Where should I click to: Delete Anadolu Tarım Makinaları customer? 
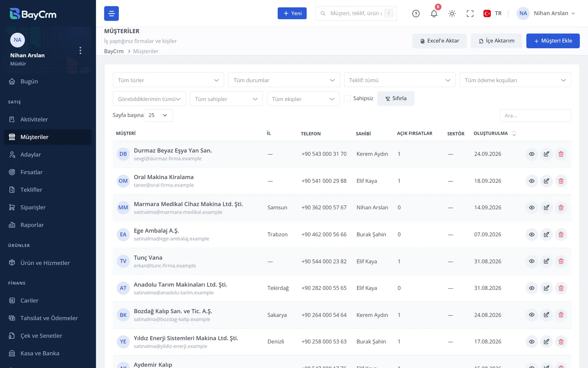point(561,288)
